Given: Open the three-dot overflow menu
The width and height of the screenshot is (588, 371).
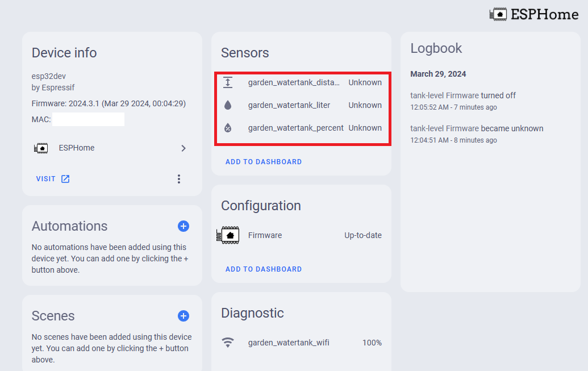Looking at the screenshot, I should pos(179,178).
